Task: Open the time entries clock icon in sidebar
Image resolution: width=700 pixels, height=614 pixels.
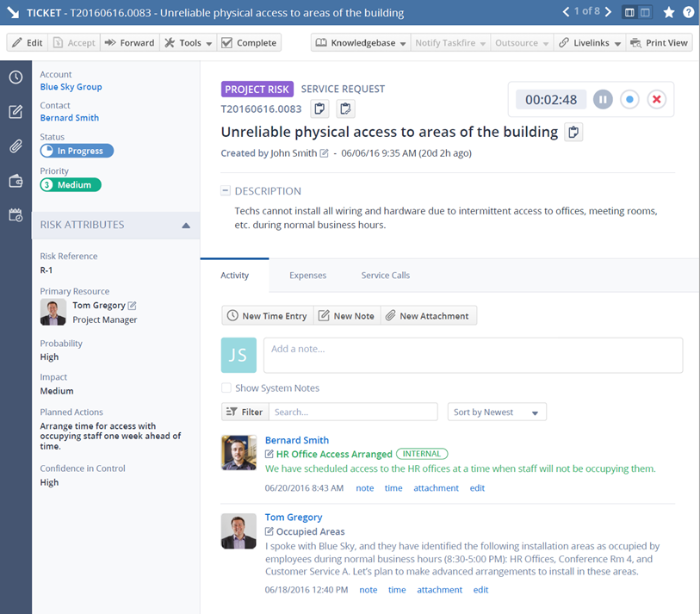Action: tap(15, 78)
